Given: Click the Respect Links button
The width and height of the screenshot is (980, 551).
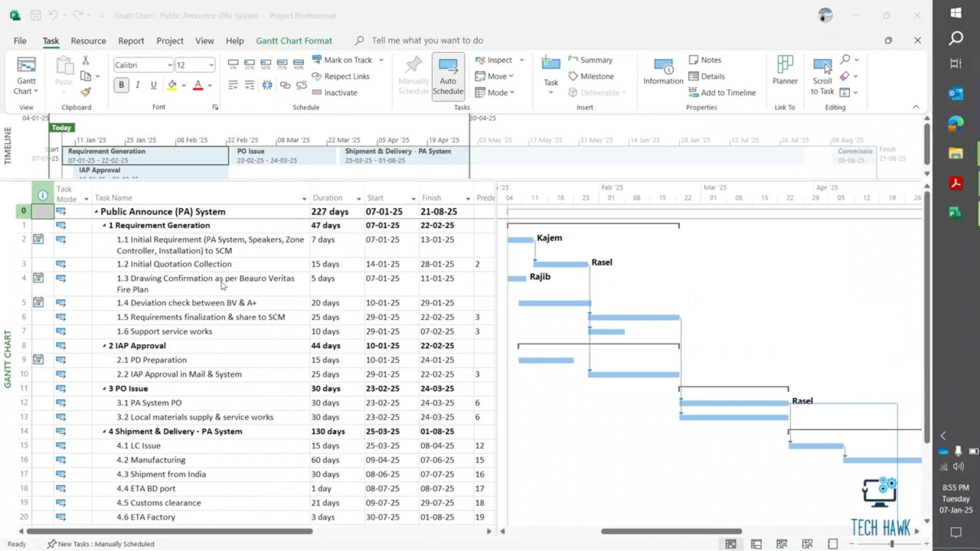Looking at the screenshot, I should click(x=340, y=76).
